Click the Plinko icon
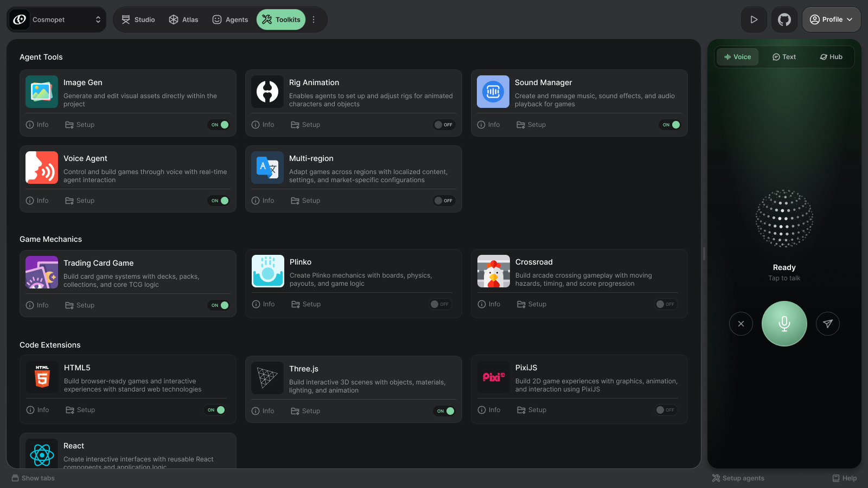Image resolution: width=868 pixels, height=488 pixels. (268, 271)
